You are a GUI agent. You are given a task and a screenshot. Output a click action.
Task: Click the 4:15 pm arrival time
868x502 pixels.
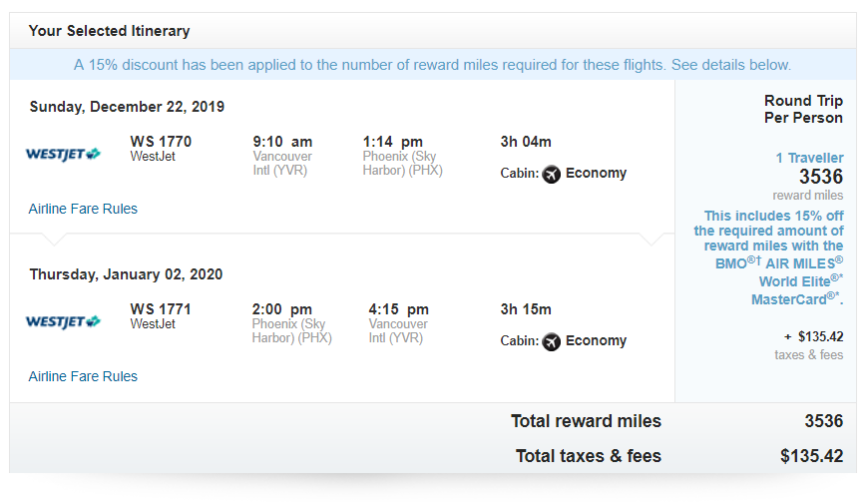click(x=398, y=309)
